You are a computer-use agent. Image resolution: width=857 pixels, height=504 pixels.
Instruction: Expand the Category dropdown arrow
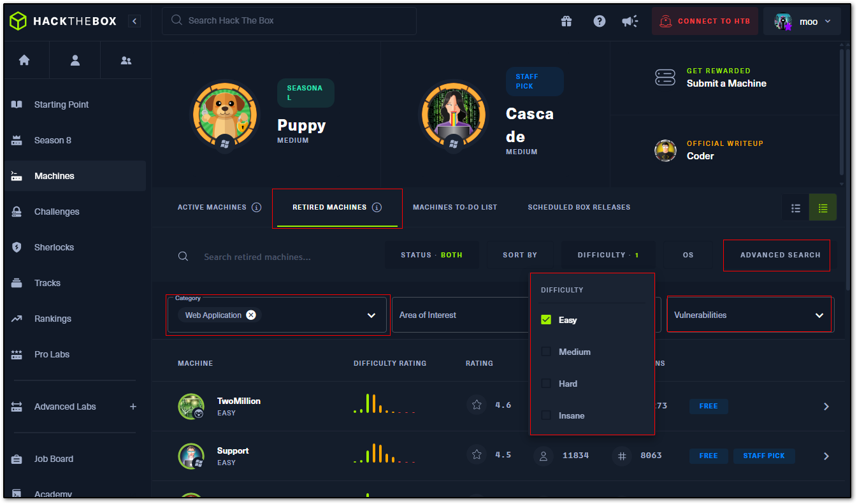(x=371, y=315)
